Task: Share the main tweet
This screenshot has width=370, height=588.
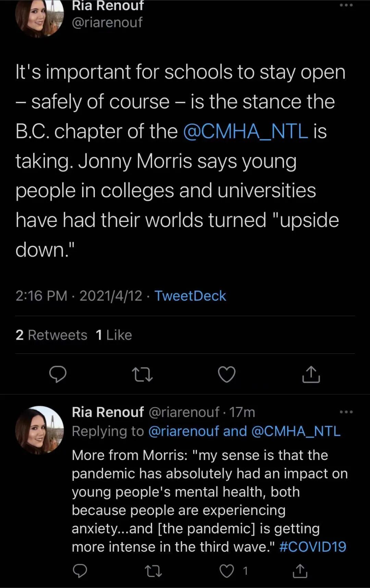Action: pyautogui.click(x=311, y=374)
